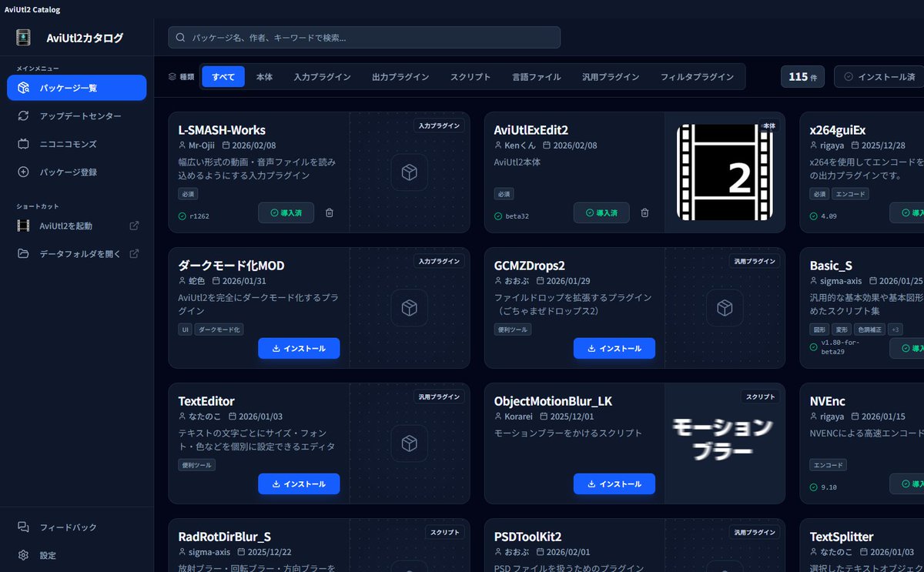Open パッケージ一覧 in the sidebar

tap(76, 88)
